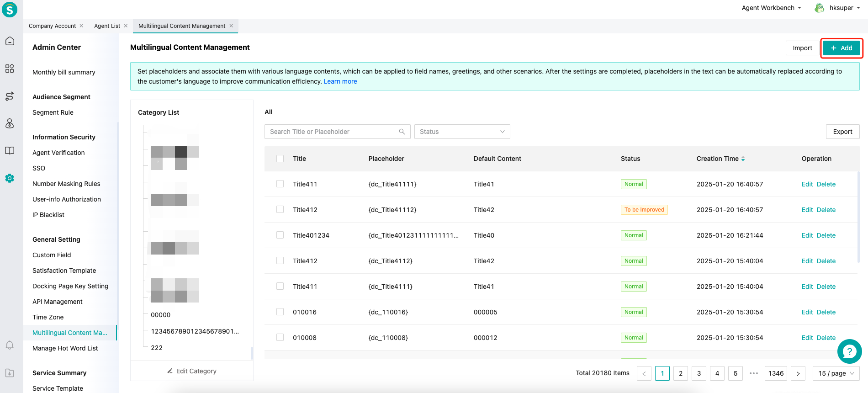
Task: Click the search magnifier icon
Action: click(x=402, y=132)
